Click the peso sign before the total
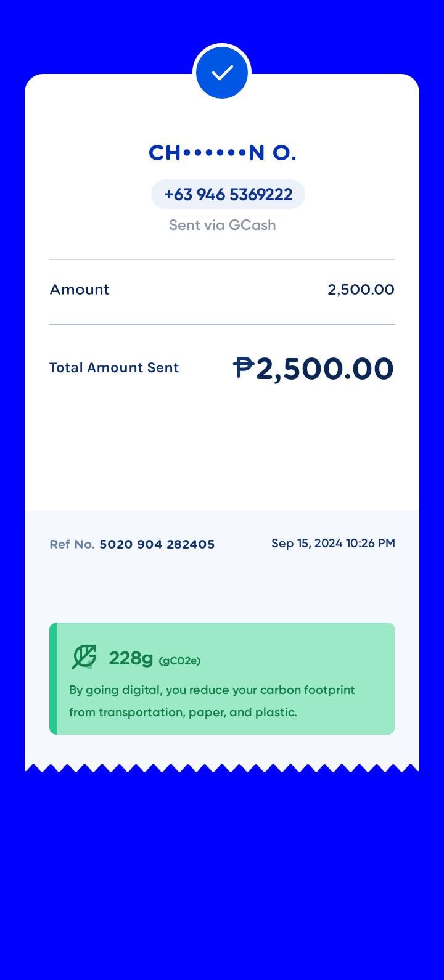Viewport: 444px width, 980px height. pos(244,369)
